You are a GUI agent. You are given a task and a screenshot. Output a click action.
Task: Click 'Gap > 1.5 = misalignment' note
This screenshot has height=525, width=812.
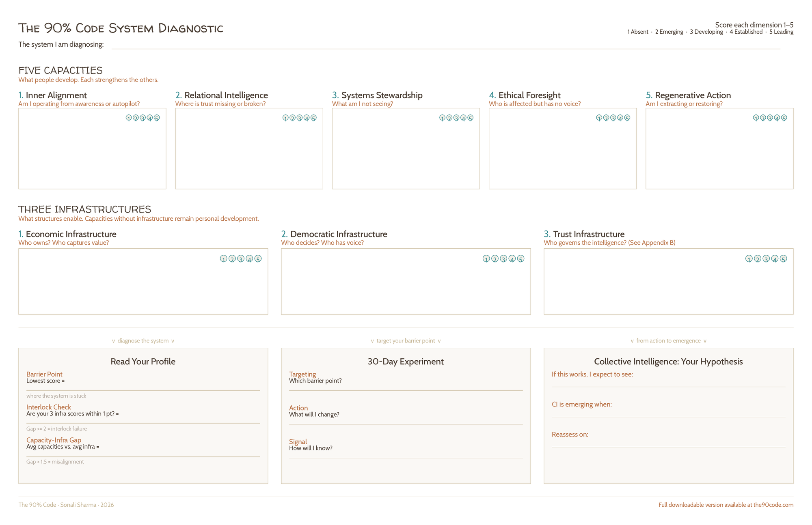55,462
